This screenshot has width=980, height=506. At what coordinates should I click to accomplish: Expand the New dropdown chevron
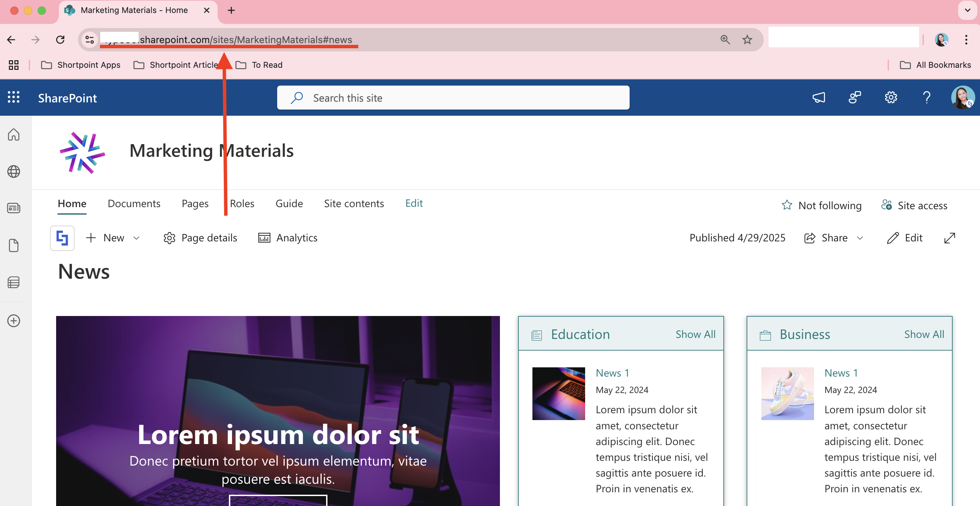(x=137, y=238)
